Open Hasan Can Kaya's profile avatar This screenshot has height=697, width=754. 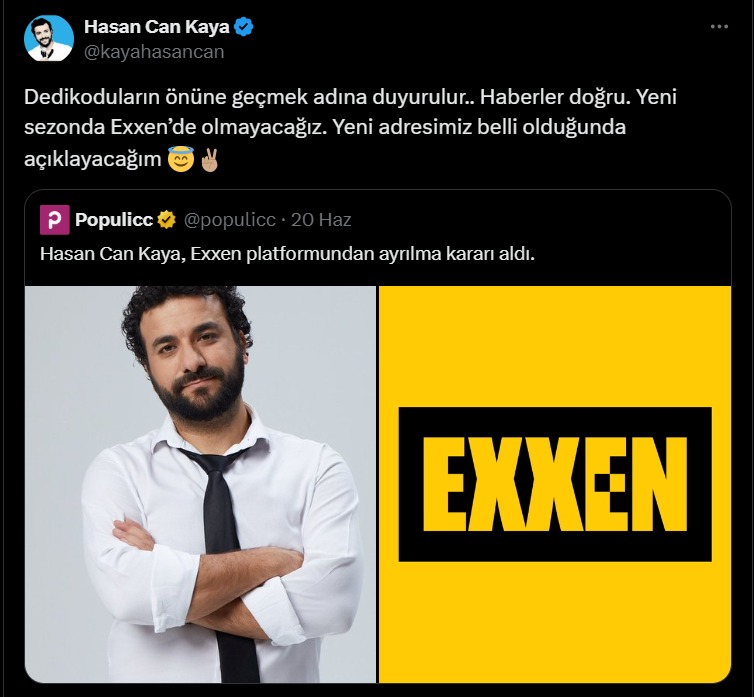(x=49, y=38)
